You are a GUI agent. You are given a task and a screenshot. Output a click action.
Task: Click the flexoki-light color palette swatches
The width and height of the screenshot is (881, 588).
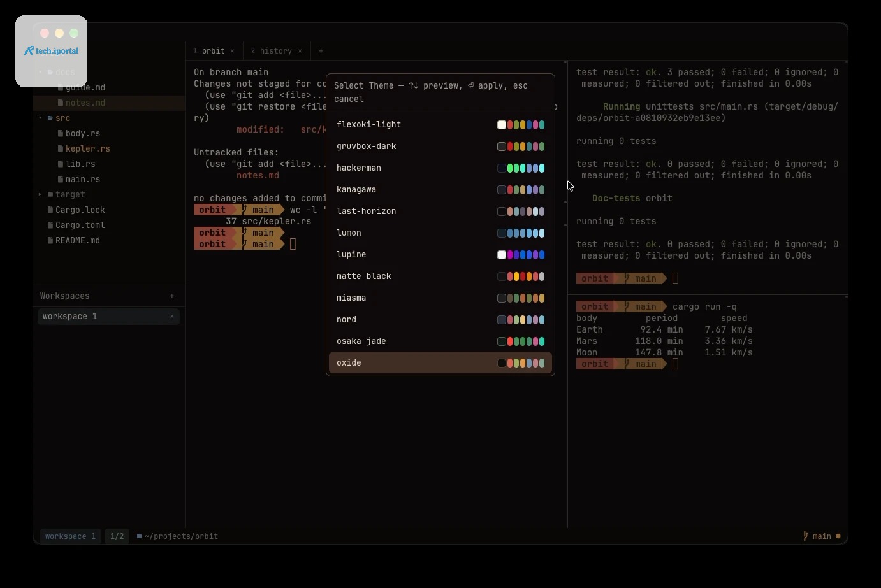click(x=521, y=125)
